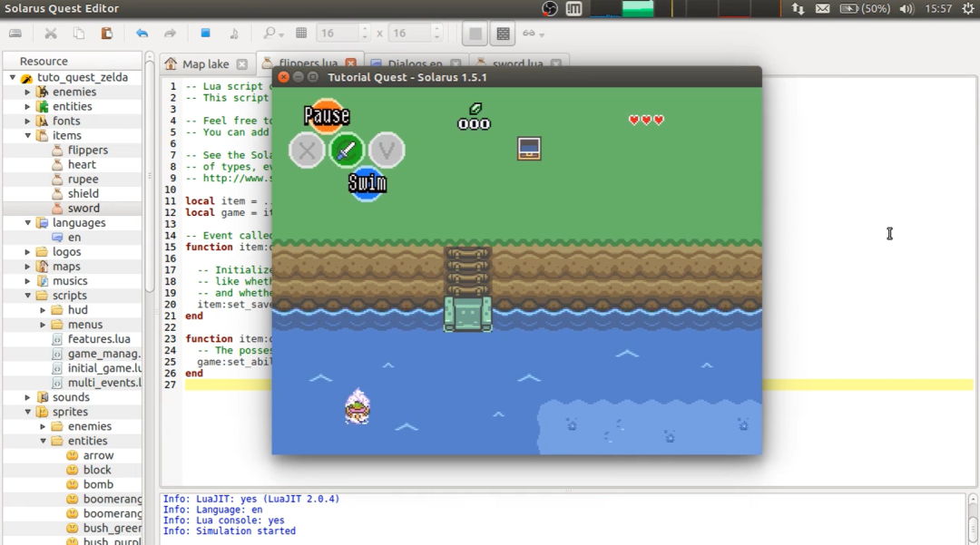Viewport: 980px width, 545px height.
Task: Collapse the scripts folder
Action: (27, 296)
